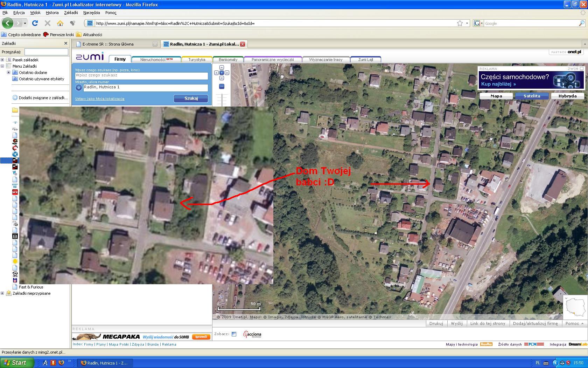Pan the map up with the arrow button
The width and height of the screenshot is (588, 368).
[x=222, y=67]
